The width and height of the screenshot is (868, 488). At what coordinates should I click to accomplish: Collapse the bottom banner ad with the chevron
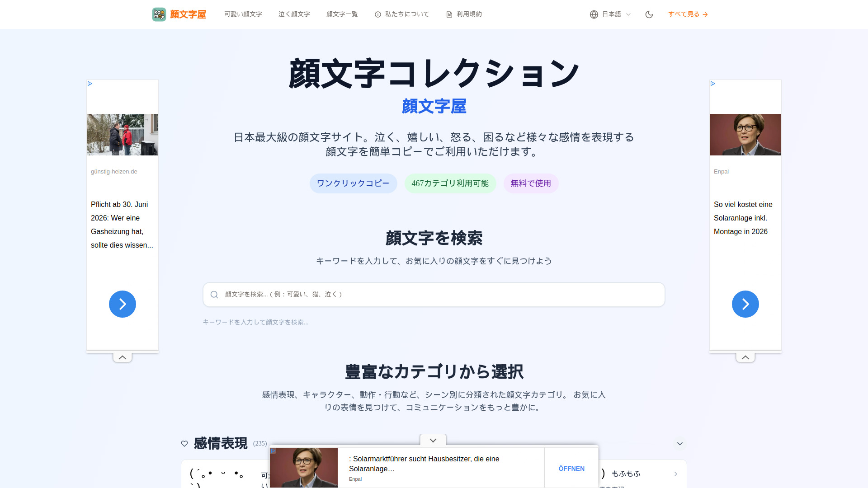433,440
